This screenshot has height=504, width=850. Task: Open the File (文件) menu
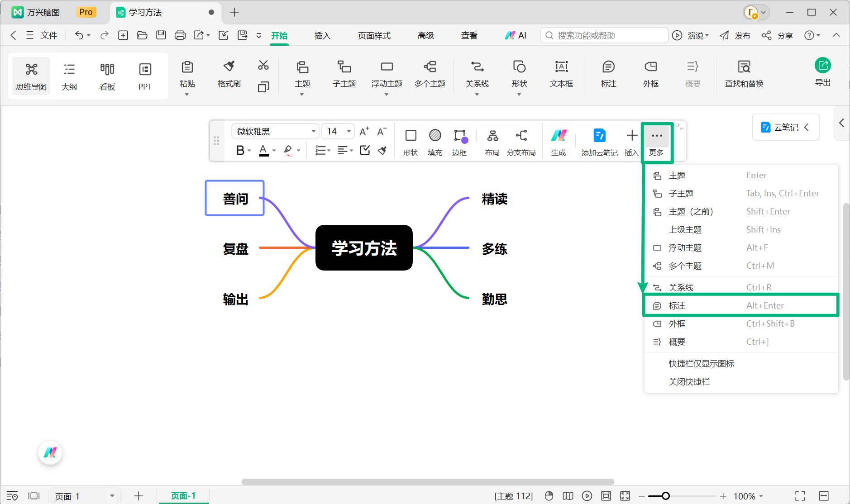(42, 35)
